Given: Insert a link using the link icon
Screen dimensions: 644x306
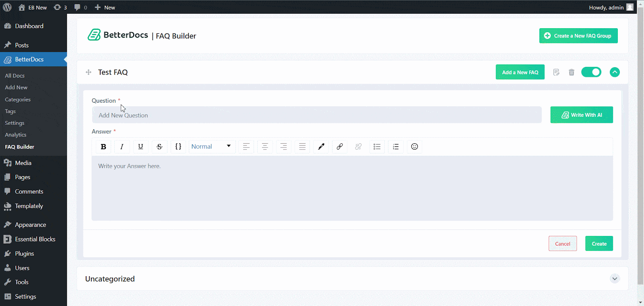Looking at the screenshot, I should (x=340, y=147).
